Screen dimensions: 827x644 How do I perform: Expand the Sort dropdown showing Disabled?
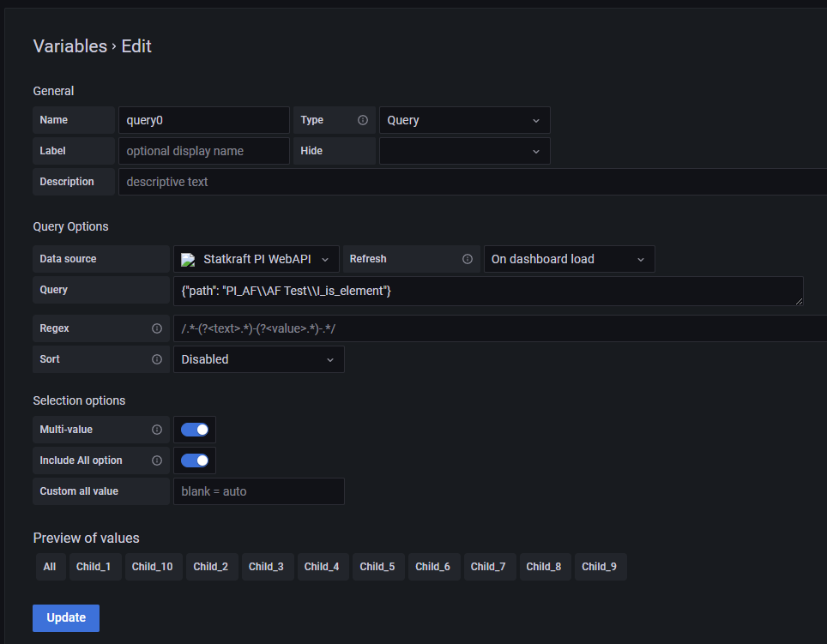[x=258, y=359]
